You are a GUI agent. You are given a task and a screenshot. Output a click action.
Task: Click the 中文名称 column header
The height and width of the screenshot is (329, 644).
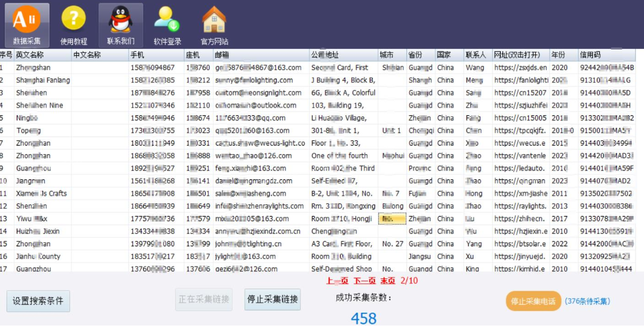coord(100,55)
